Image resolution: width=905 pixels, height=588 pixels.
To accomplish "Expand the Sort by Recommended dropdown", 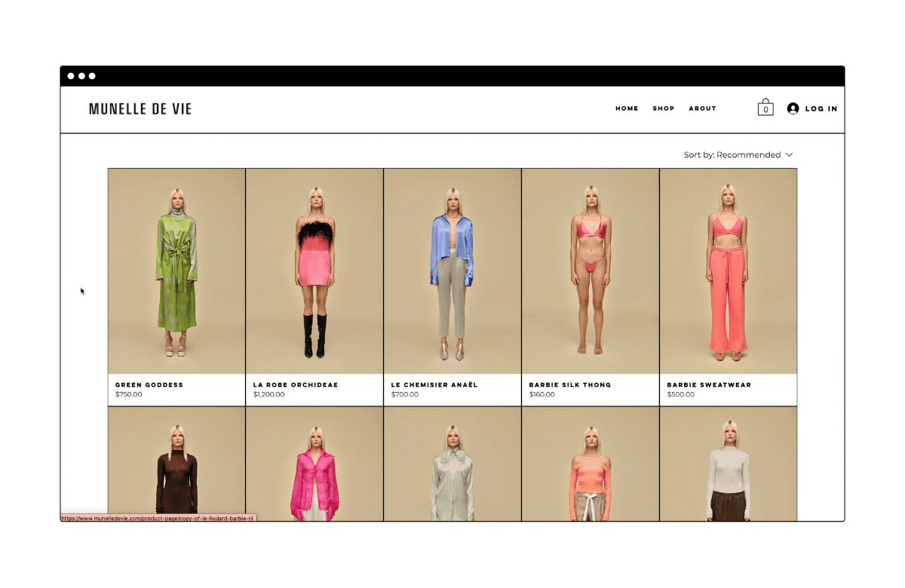I will (x=738, y=155).
